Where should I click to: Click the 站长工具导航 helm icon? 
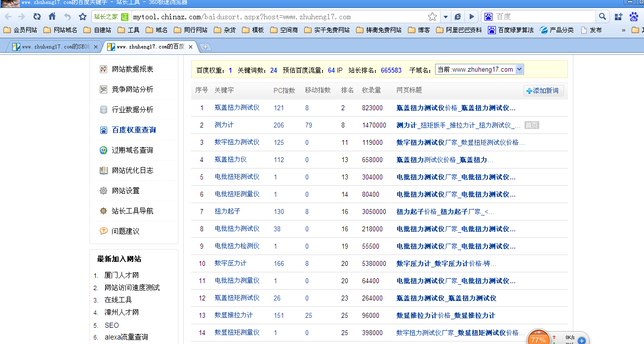pos(103,211)
